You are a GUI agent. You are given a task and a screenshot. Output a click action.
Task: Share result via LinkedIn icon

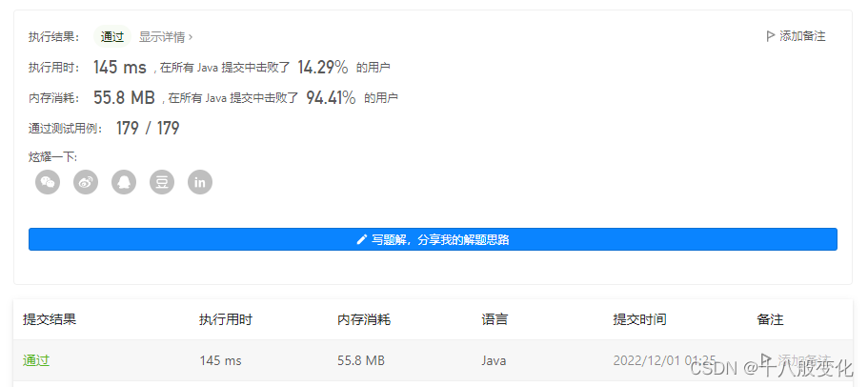tap(200, 182)
